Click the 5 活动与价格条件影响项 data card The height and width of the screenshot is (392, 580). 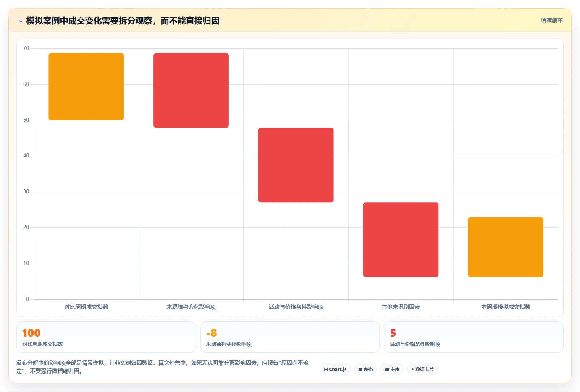[x=474, y=337]
